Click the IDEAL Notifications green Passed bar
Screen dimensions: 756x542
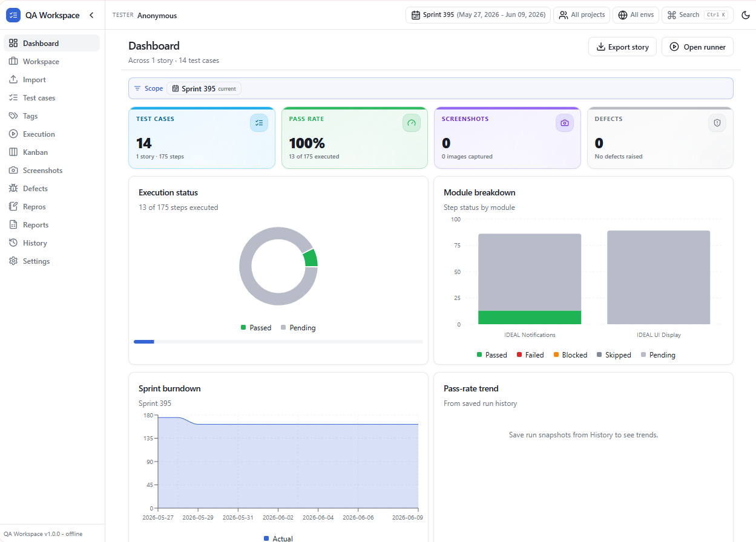click(530, 318)
